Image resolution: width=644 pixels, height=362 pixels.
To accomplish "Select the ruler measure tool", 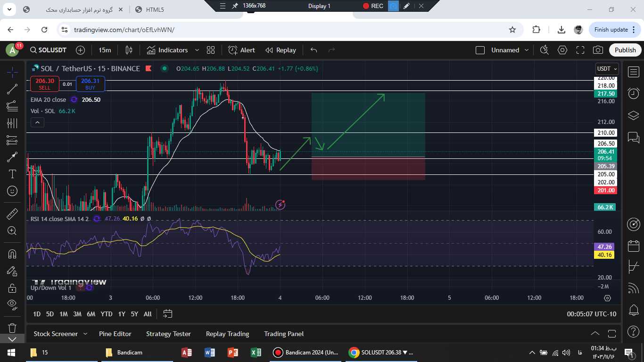I will 12,214.
